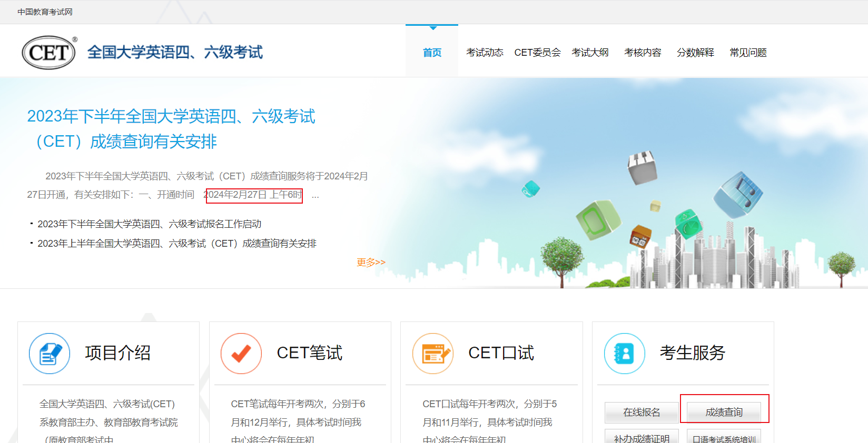The image size is (868, 443).
Task: Click the 中国教育考试网 top link
Action: (45, 12)
